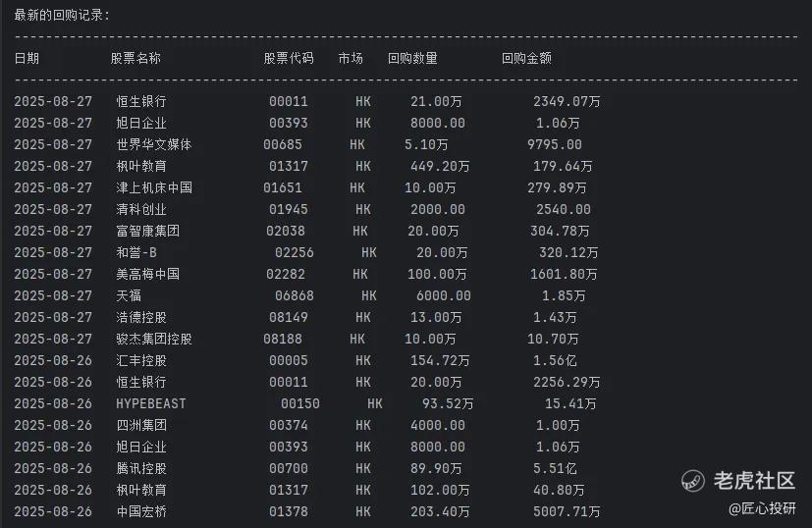Select repurchase quantity 449.20万
The height and width of the screenshot is (528, 812).
click(x=440, y=166)
